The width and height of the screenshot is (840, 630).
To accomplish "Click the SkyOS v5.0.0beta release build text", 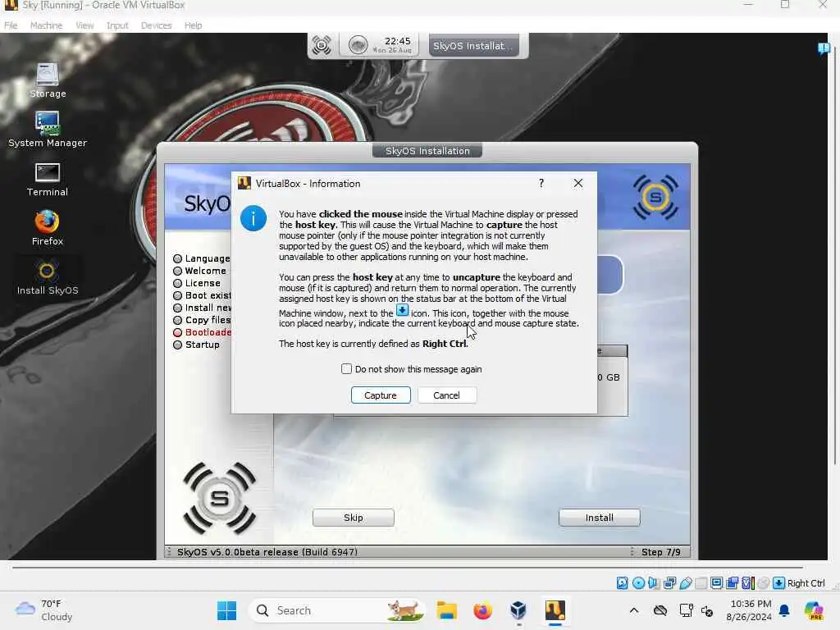I will point(267,552).
